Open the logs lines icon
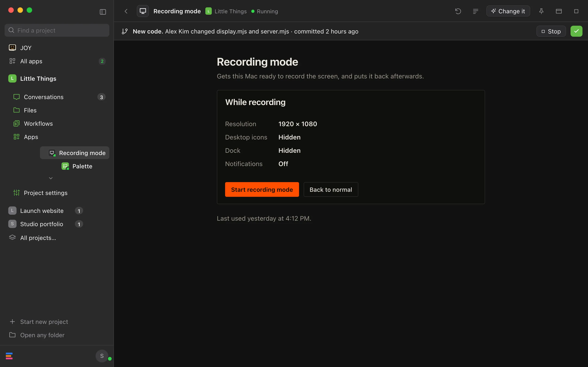 475,11
